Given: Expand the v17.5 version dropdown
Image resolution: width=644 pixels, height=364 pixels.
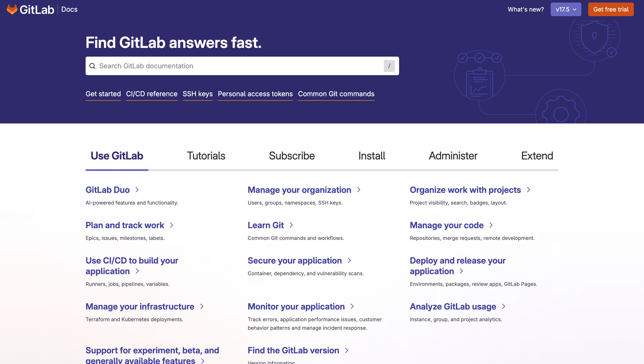Looking at the screenshot, I should pyautogui.click(x=566, y=9).
